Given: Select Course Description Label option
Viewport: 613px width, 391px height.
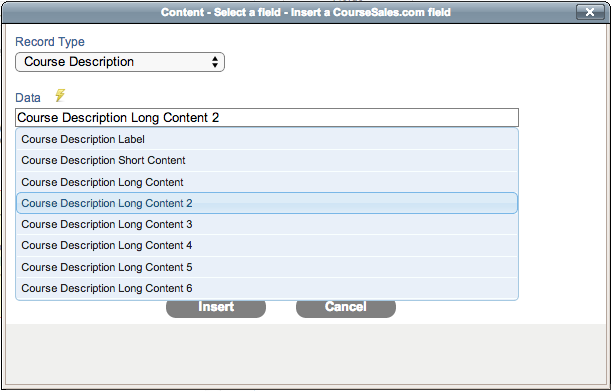Looking at the screenshot, I should (x=267, y=139).
